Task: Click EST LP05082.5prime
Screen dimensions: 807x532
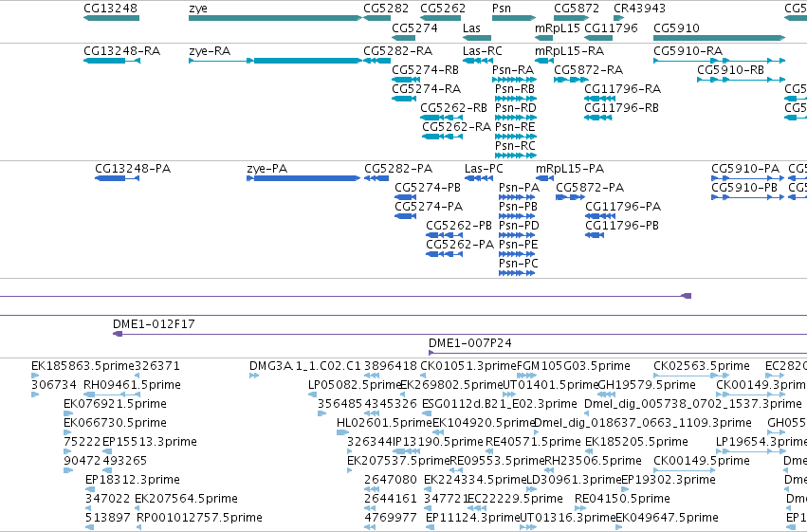Action: 354,385
